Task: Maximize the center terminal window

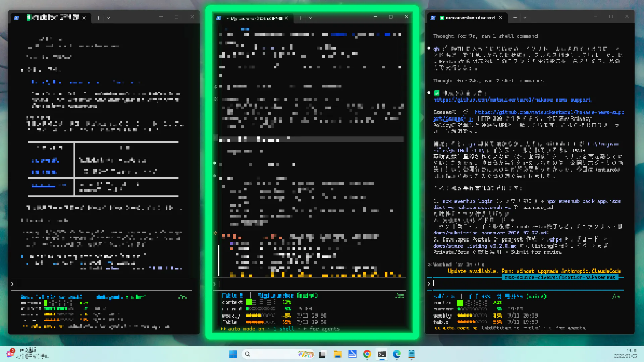Action: tap(391, 17)
